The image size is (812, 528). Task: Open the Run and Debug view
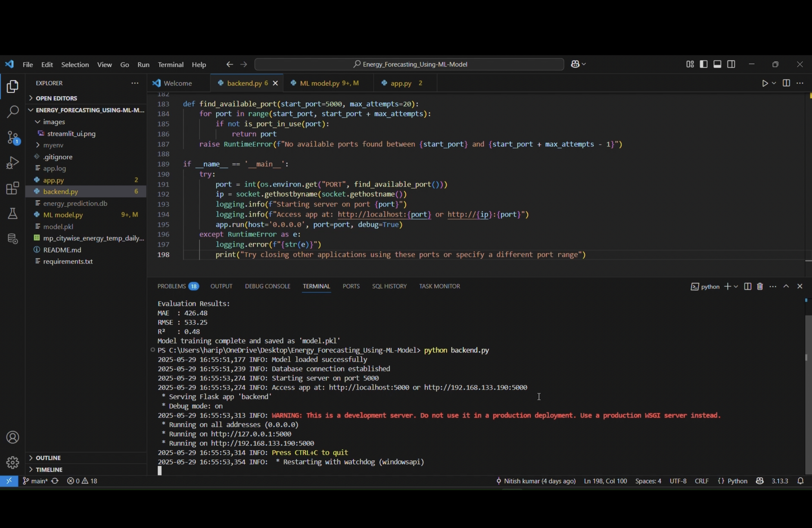13,163
